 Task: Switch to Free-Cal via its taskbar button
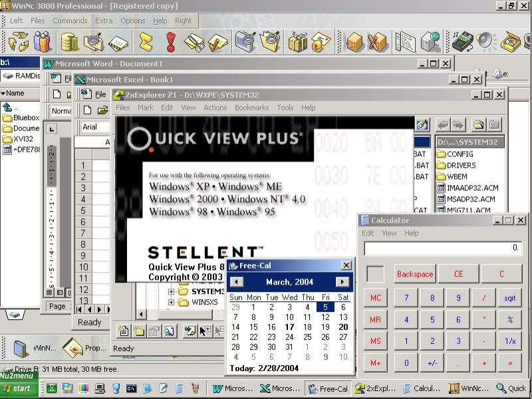pos(328,388)
